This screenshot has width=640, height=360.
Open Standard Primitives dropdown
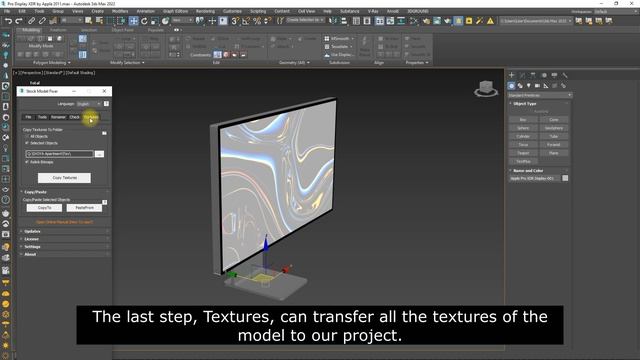point(539,95)
